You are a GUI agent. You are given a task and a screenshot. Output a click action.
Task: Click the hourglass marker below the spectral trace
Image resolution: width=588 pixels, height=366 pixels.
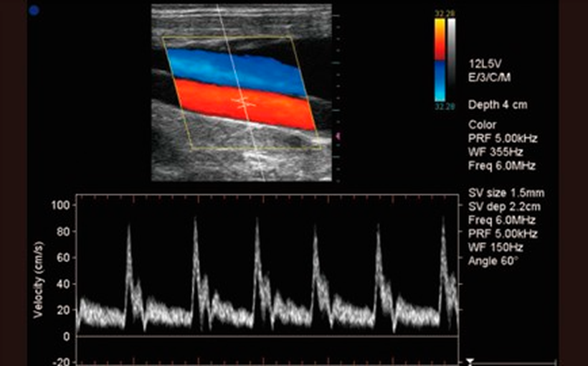(x=470, y=361)
